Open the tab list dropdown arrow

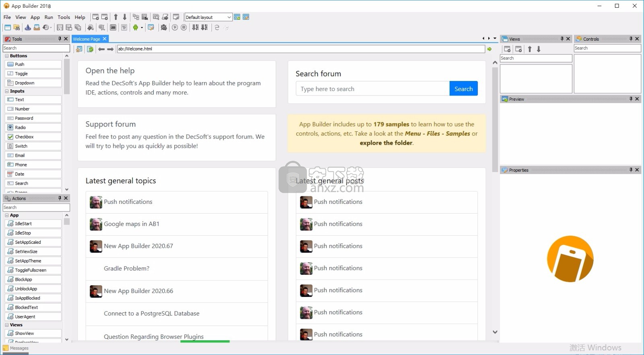tap(495, 39)
